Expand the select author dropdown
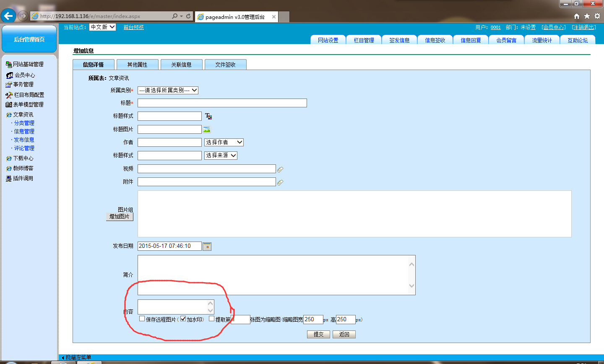604x364 pixels. [224, 143]
